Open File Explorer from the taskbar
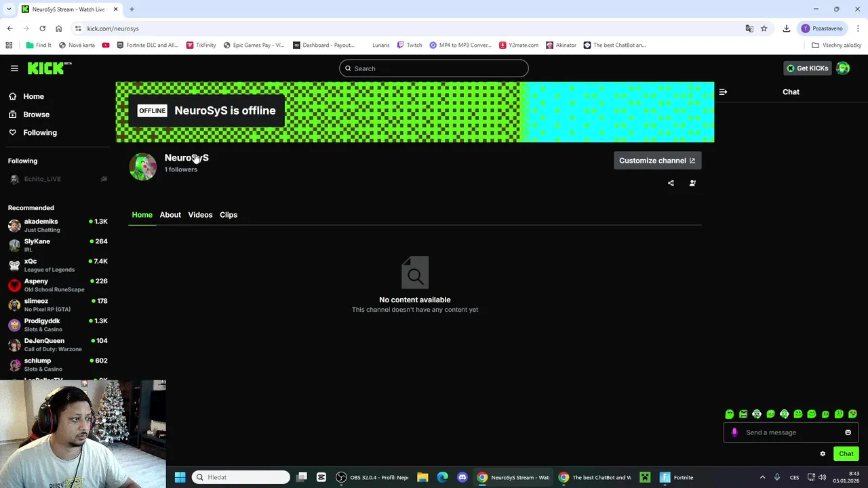This screenshot has height=488, width=868. 422,477
